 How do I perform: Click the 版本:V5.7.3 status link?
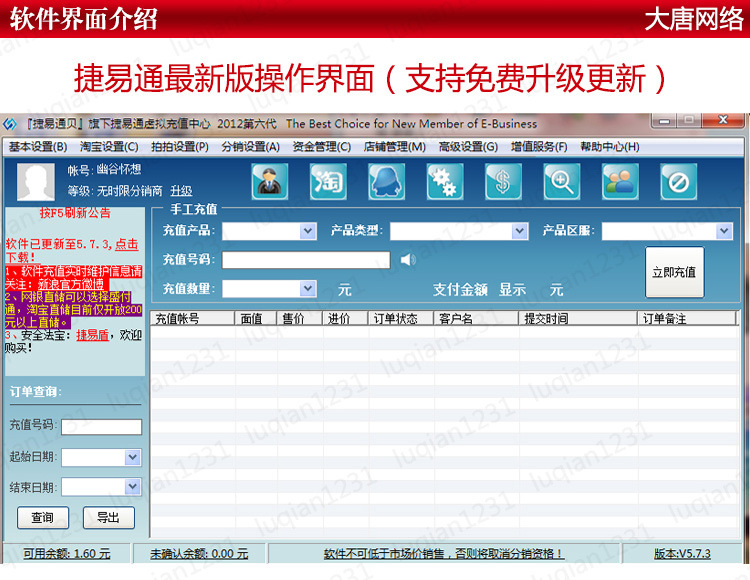(x=682, y=554)
